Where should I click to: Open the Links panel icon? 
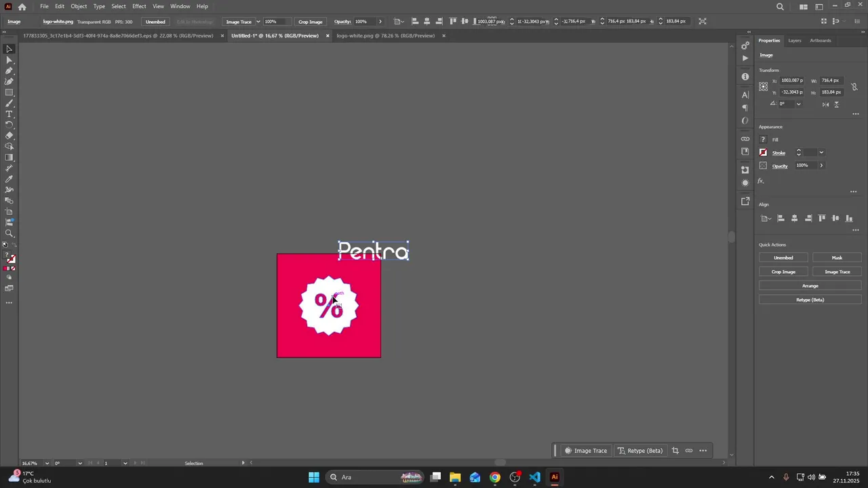745,139
